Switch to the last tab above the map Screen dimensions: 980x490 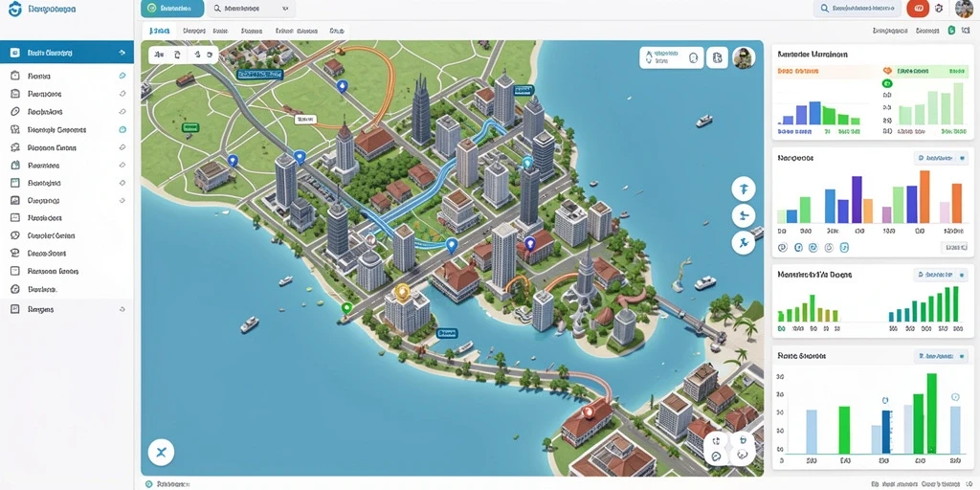[337, 30]
